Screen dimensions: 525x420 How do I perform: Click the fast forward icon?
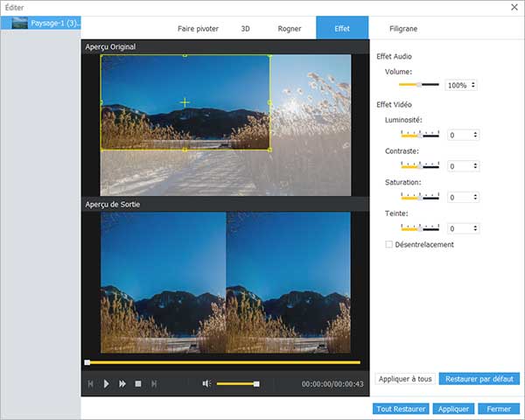click(x=122, y=383)
